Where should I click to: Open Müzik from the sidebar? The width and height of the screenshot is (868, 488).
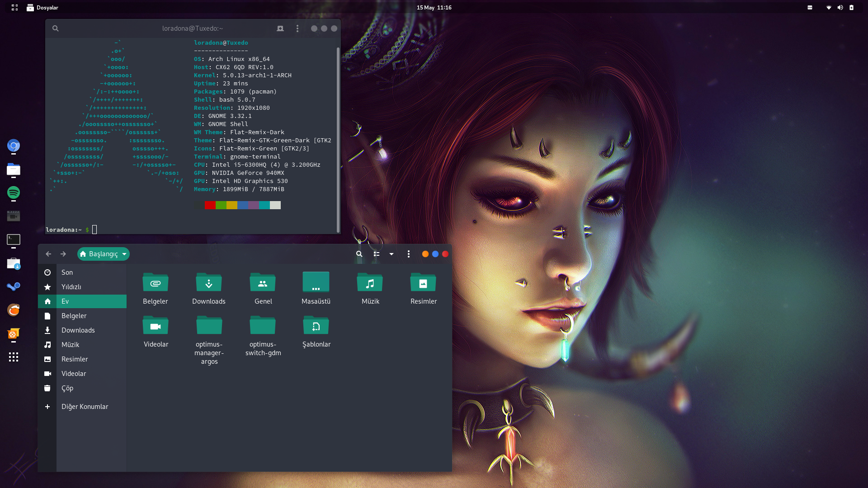point(82,345)
